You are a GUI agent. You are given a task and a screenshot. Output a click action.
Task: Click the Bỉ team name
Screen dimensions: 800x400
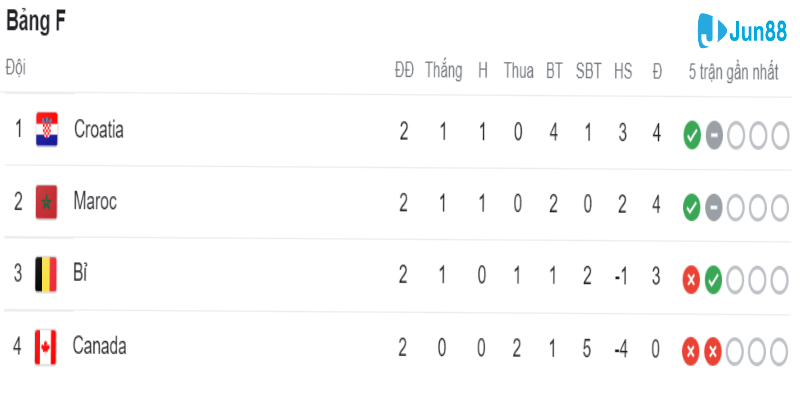[x=81, y=274]
